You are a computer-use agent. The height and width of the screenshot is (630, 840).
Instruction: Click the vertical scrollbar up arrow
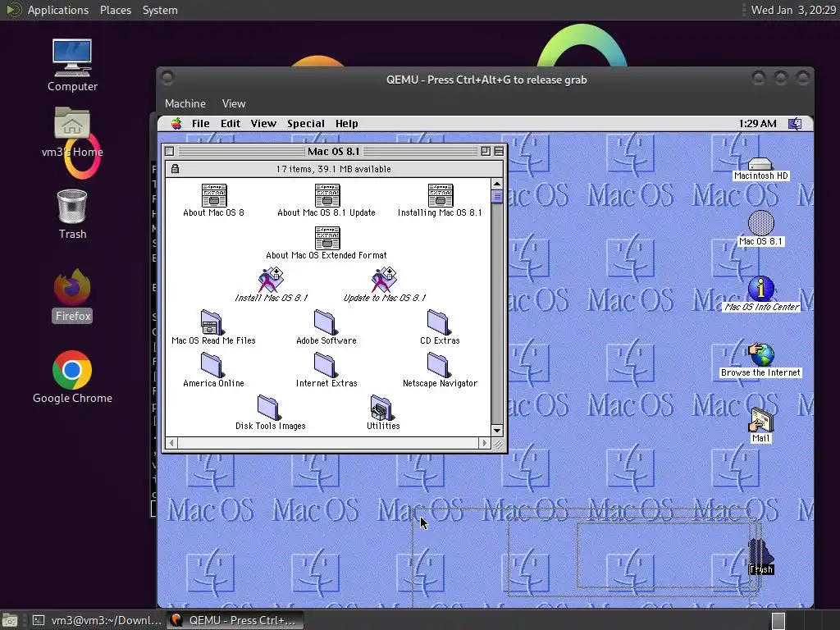click(497, 185)
